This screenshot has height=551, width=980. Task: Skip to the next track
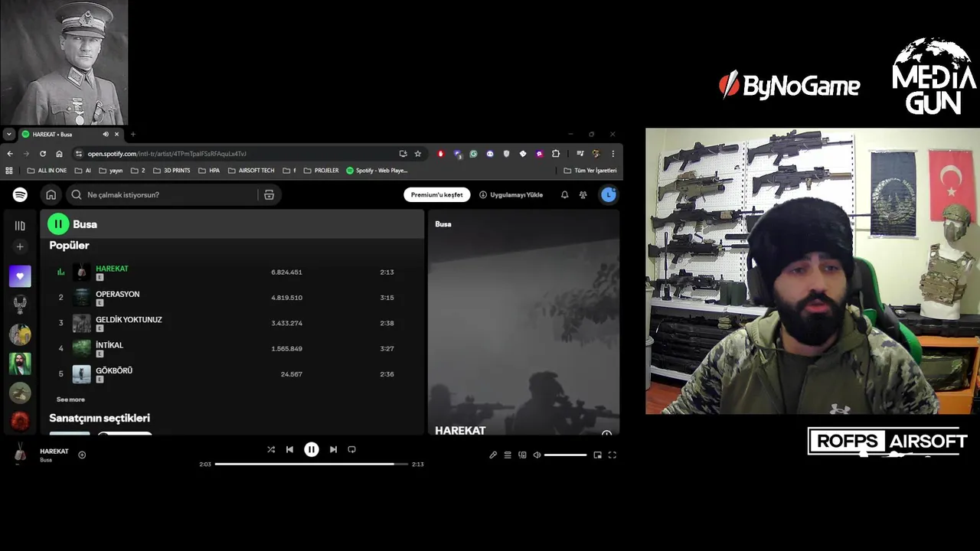(333, 449)
